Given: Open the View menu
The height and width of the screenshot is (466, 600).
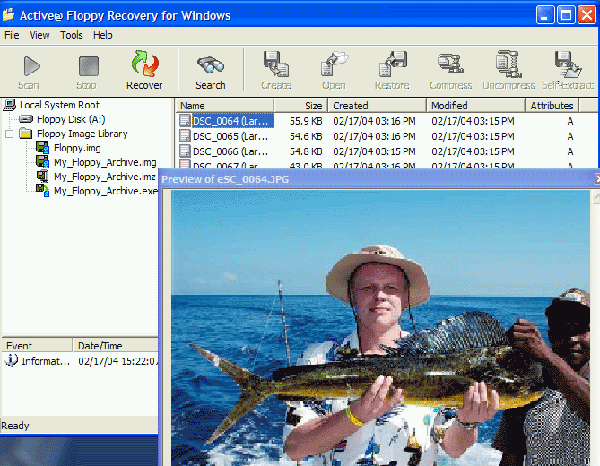Looking at the screenshot, I should click(x=39, y=35).
